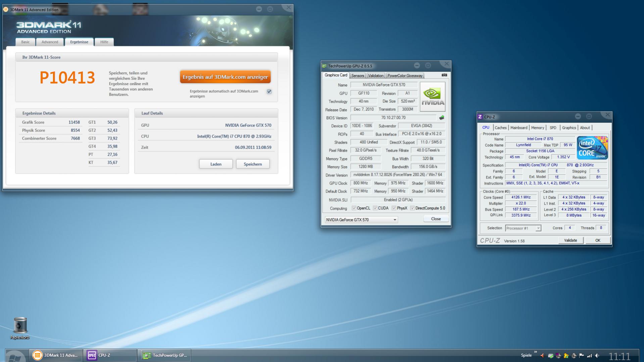Image resolution: width=644 pixels, height=362 pixels.
Task: Select Graphics Card tab in GPU-Z
Action: point(336,75)
